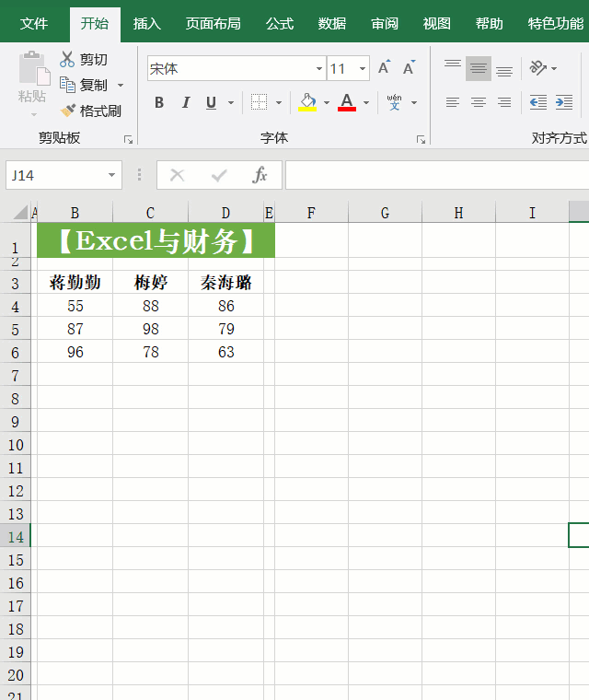The image size is (589, 700).
Task: Apply red font color A
Action: (347, 102)
